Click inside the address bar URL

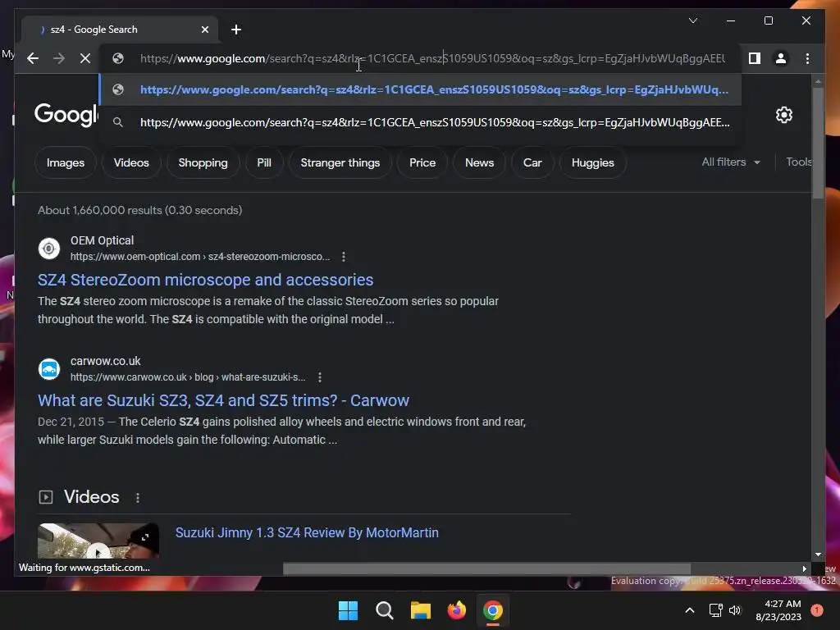point(432,58)
